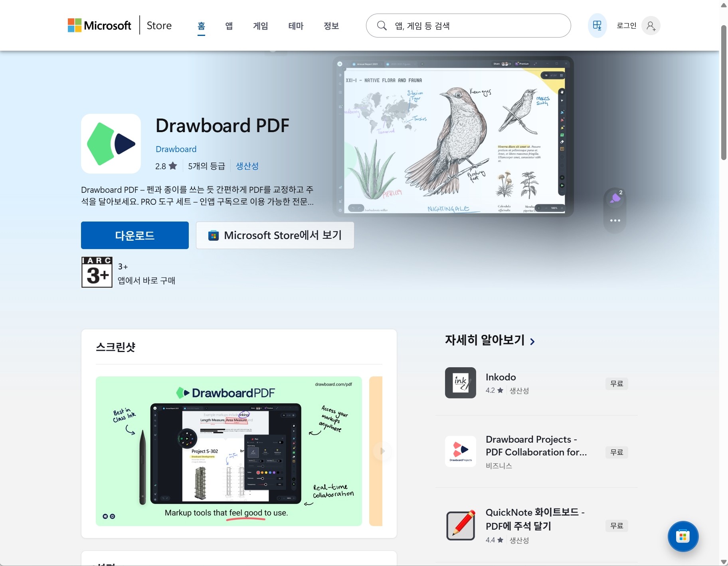Click the 다운로드 button
Screen dimensions: 728x566
tap(135, 235)
